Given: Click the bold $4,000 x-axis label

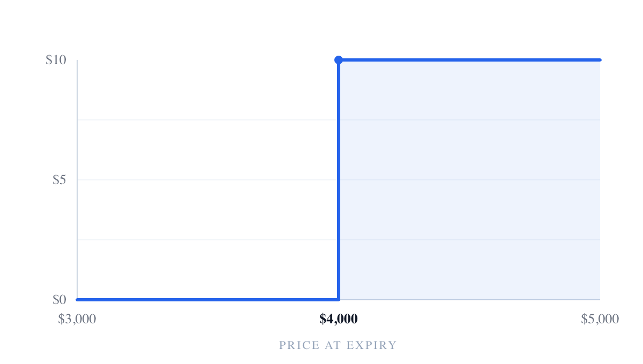Looking at the screenshot, I should [339, 319].
